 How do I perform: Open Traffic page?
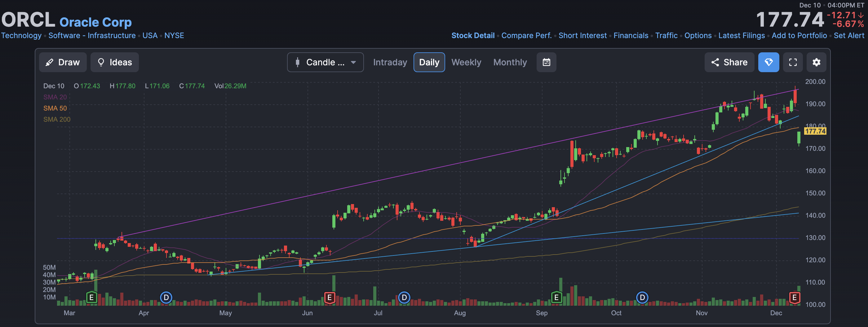point(666,35)
